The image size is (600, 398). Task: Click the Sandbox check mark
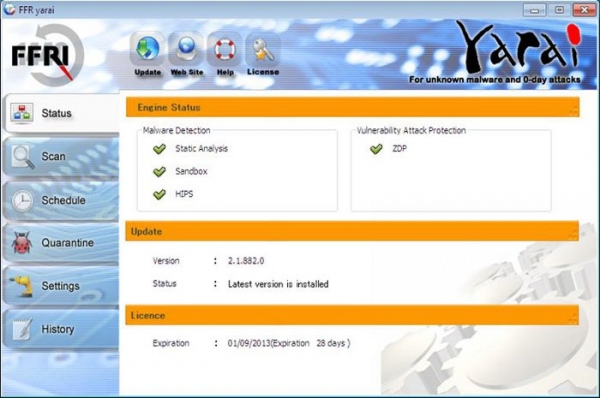point(159,171)
